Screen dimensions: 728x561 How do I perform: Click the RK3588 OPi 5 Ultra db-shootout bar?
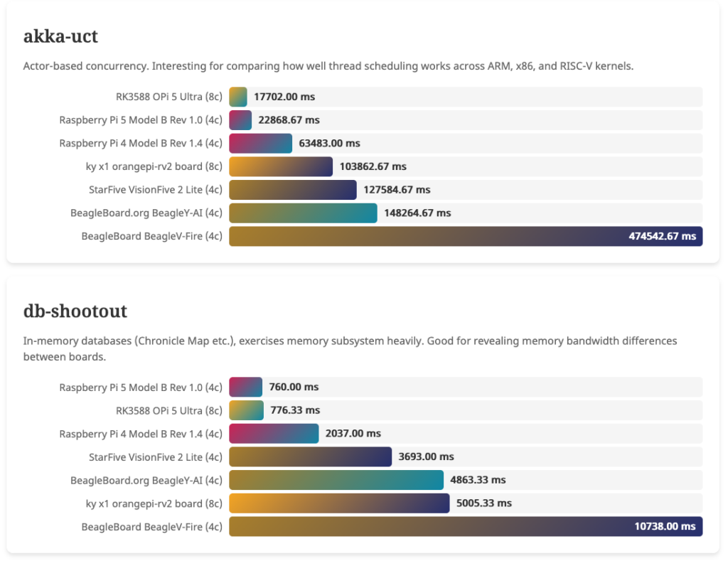[246, 410]
